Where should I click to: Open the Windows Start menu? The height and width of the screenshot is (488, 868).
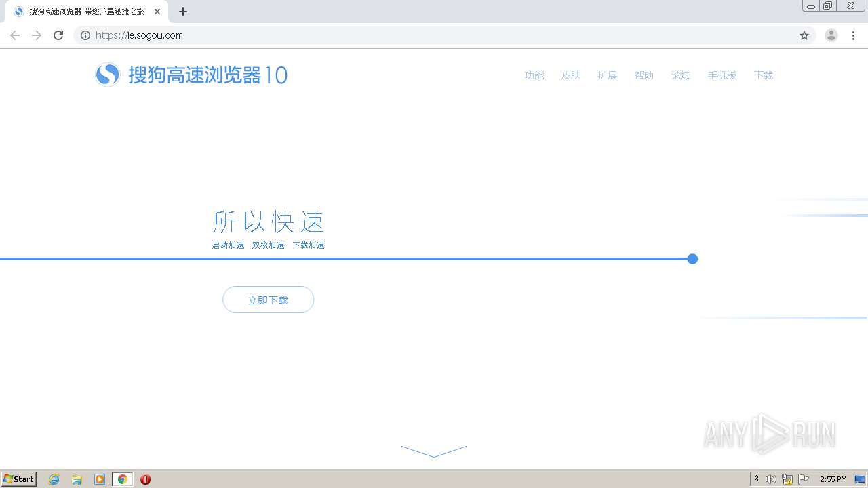pos(19,479)
